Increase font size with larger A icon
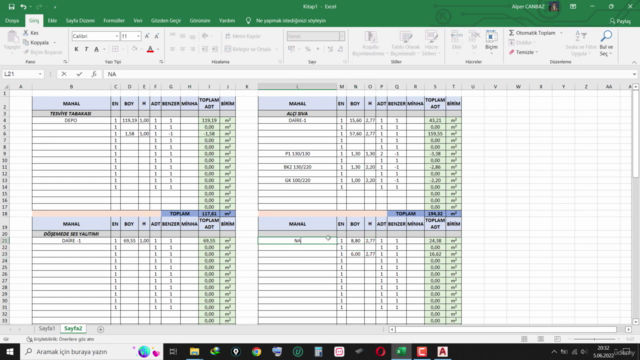The width and height of the screenshot is (640, 360). point(147,36)
